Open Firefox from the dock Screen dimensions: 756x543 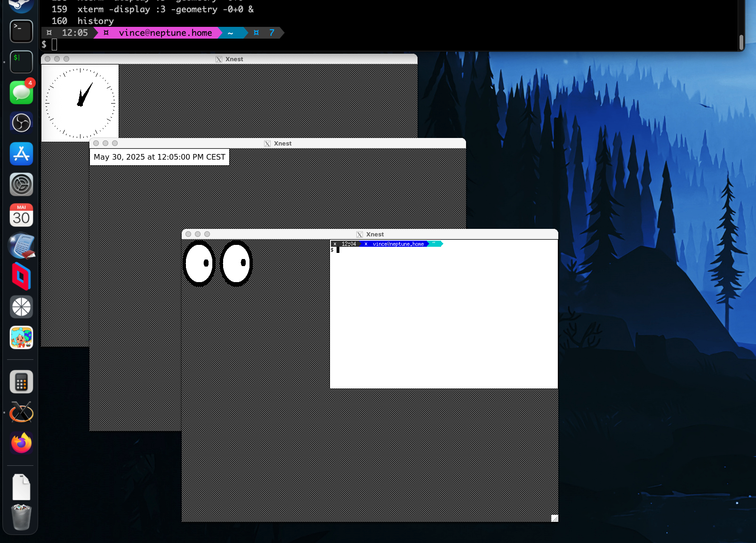click(21, 443)
